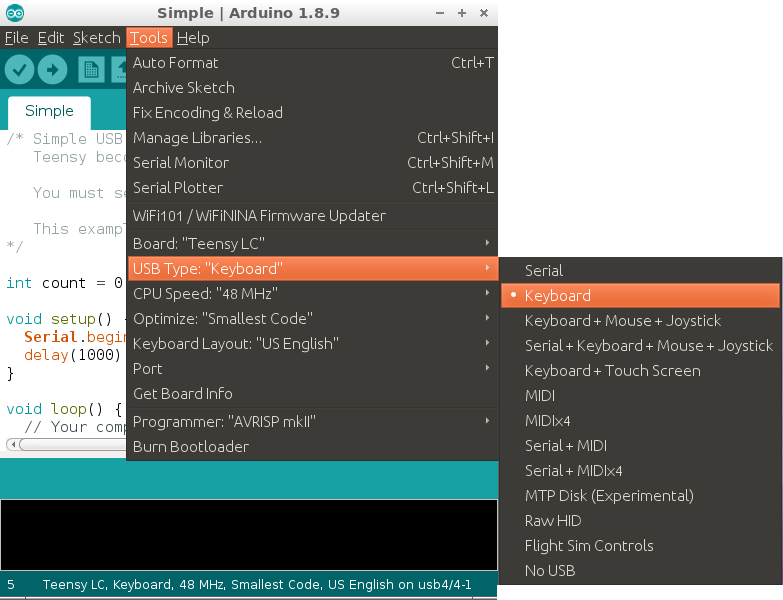Close the Arduino window
This screenshot has height=600, width=783.
pyautogui.click(x=484, y=13)
